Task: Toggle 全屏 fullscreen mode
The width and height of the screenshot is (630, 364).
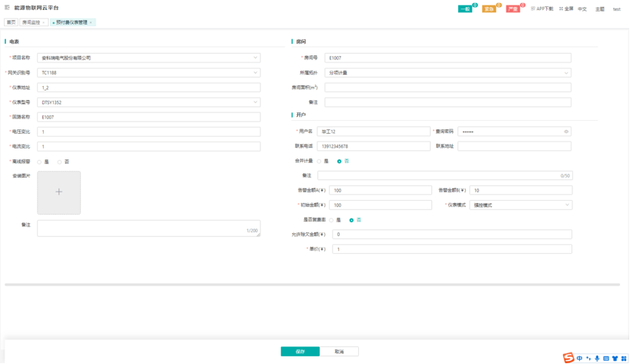Action: click(x=566, y=8)
